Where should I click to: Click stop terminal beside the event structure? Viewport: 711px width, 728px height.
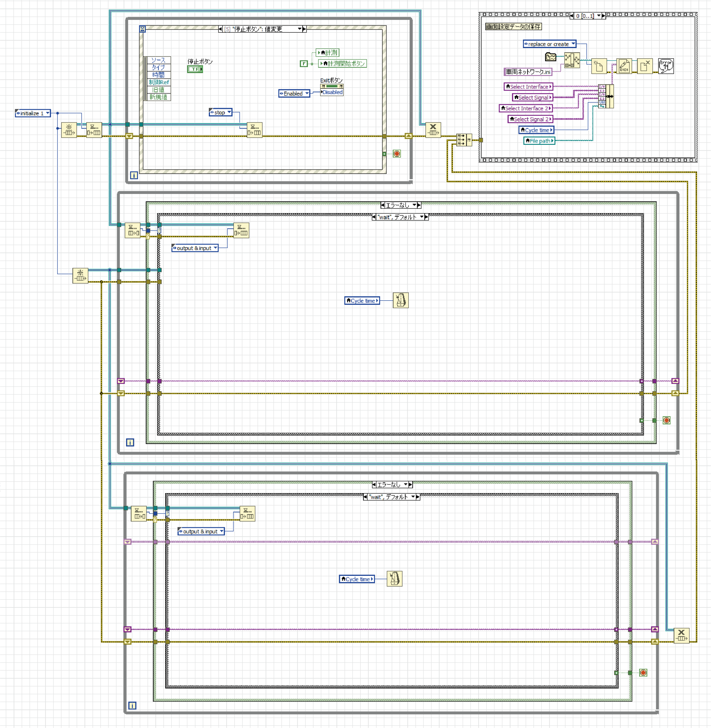(x=397, y=154)
